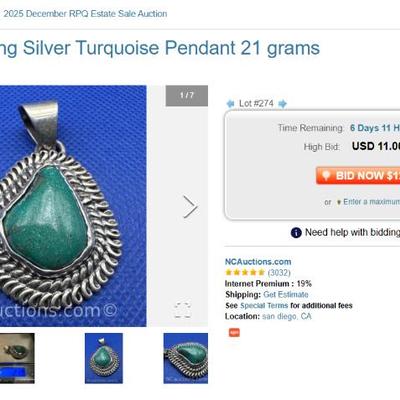
Task: Select the angled close-up pendant thumbnail
Action: point(186,358)
